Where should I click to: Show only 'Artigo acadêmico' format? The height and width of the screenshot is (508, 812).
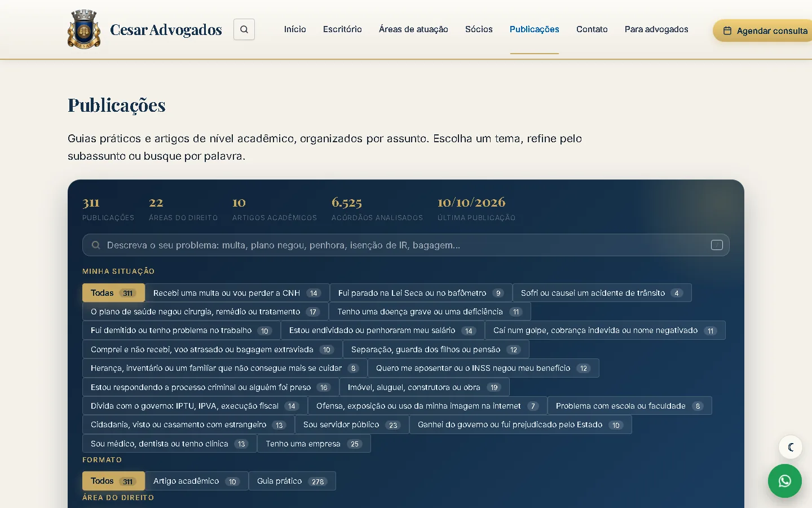[x=197, y=481]
